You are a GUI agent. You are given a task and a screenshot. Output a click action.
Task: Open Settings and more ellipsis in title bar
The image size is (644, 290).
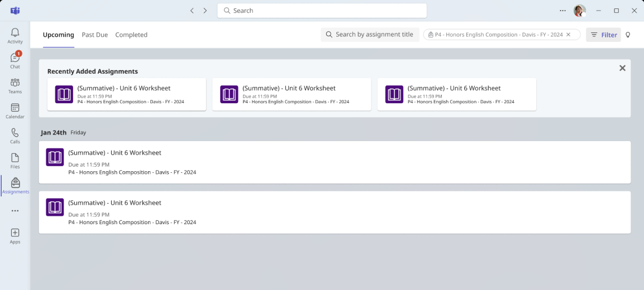pyautogui.click(x=562, y=11)
